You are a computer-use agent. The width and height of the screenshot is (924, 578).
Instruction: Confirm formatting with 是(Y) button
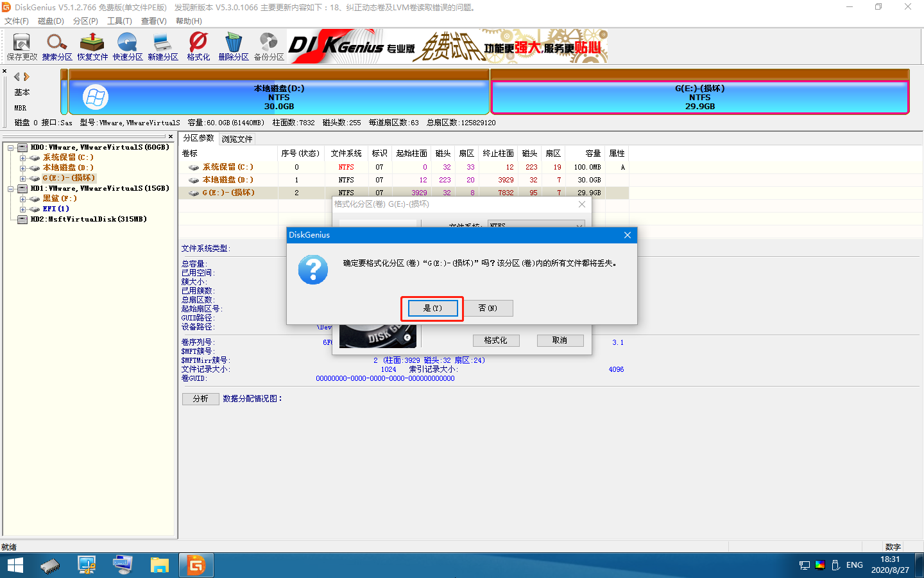coord(432,308)
